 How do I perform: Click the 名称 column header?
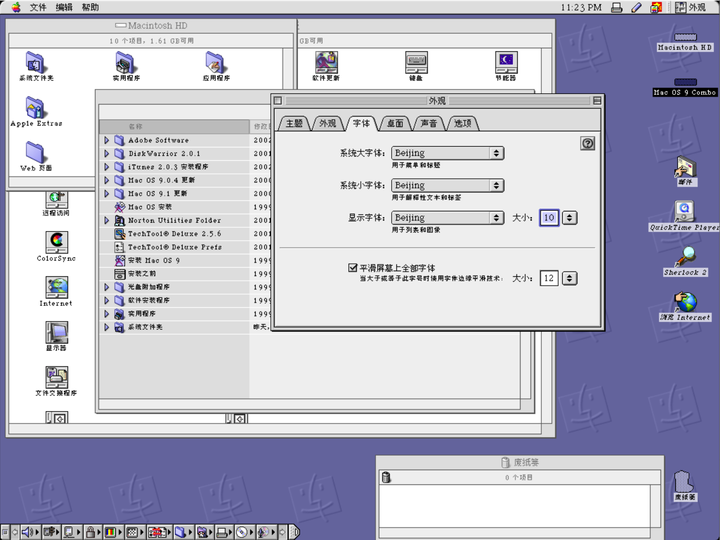pyautogui.click(x=174, y=126)
